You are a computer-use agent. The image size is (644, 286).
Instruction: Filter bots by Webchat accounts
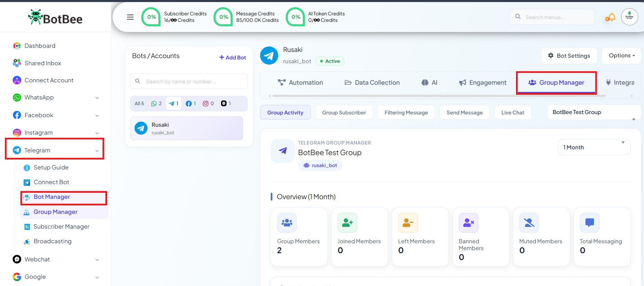(x=226, y=104)
